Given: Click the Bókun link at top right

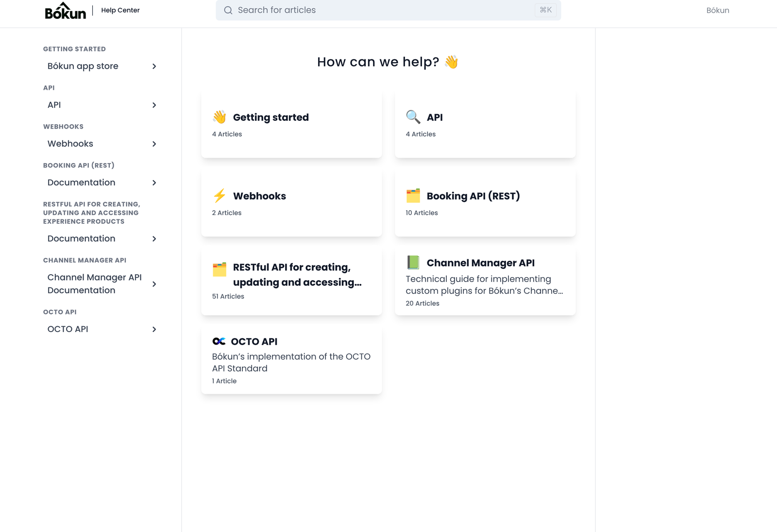Looking at the screenshot, I should (718, 10).
